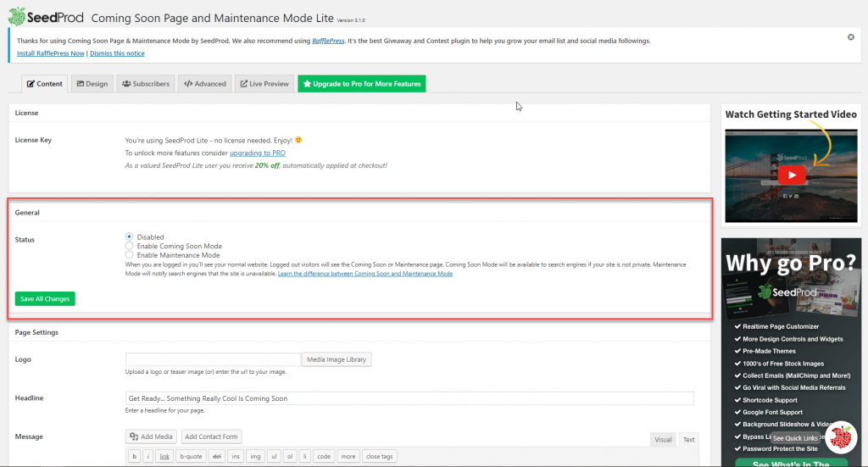The height and width of the screenshot is (467, 868).
Task: Open the Media Image Library
Action: (337, 359)
